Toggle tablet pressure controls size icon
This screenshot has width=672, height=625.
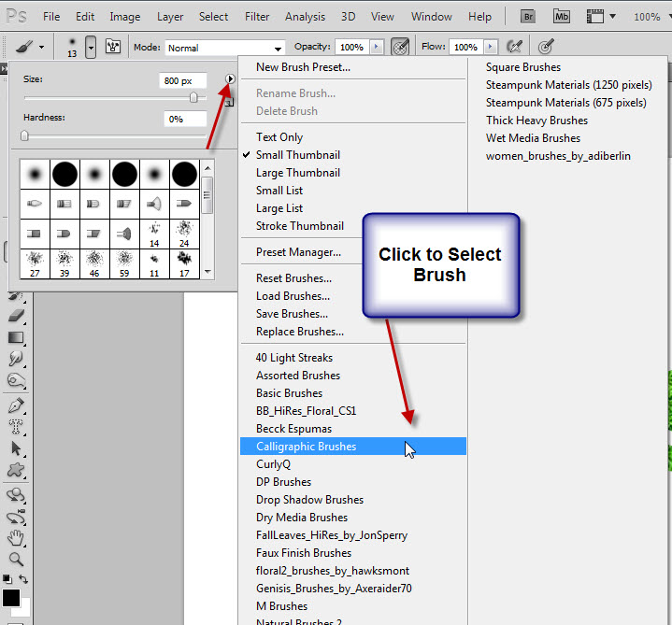coord(546,47)
